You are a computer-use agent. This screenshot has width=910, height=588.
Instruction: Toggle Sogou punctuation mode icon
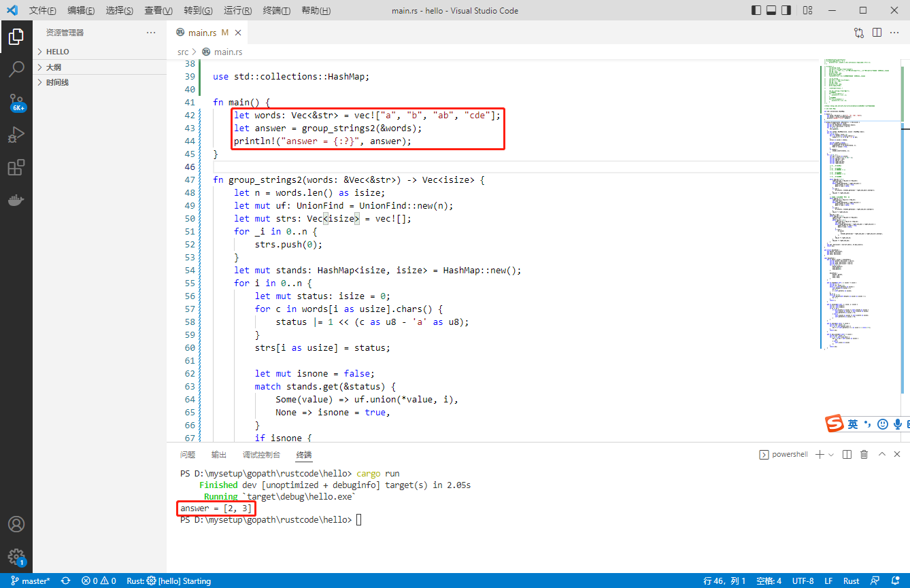tap(867, 424)
